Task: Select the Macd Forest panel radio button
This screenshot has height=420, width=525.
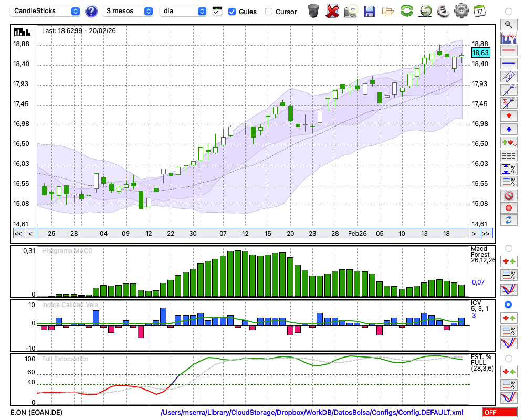Action: tap(509, 248)
